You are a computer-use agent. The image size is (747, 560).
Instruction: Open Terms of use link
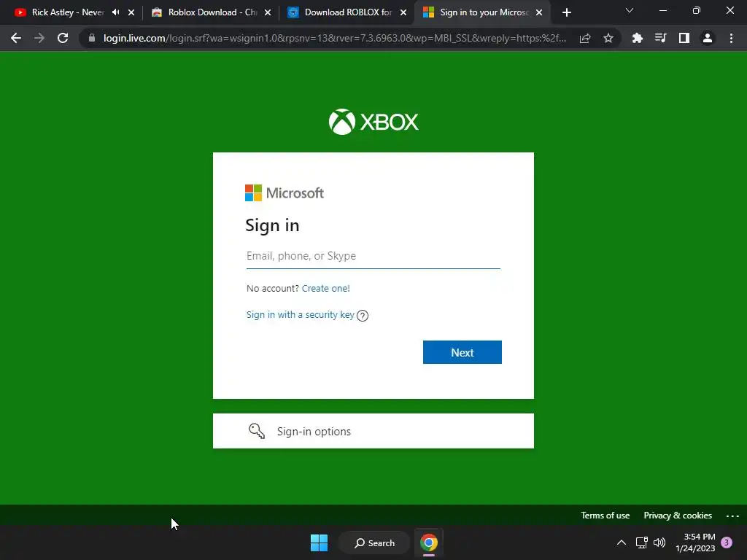click(x=605, y=516)
